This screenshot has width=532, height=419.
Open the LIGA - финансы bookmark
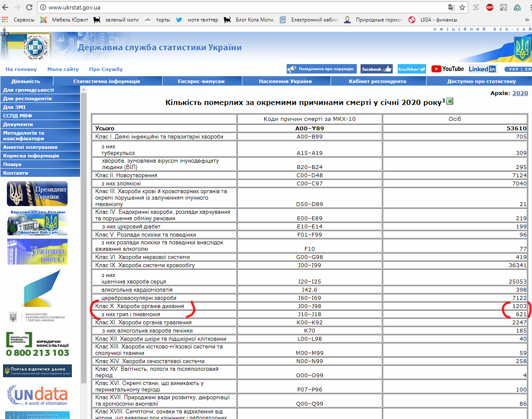click(x=433, y=20)
